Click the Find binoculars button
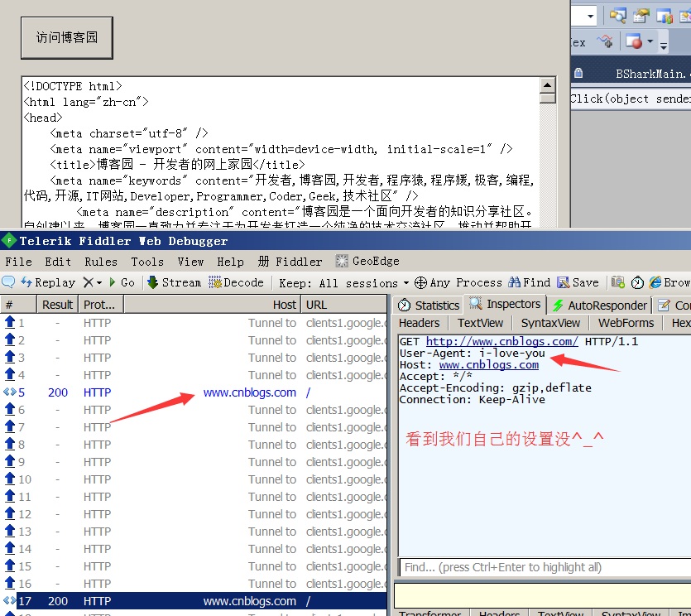This screenshot has width=691, height=616. [530, 282]
